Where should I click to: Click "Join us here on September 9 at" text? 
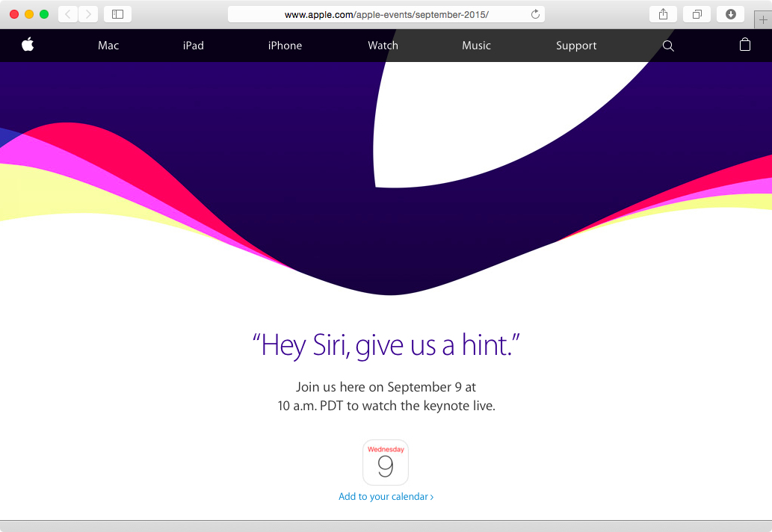(x=386, y=387)
